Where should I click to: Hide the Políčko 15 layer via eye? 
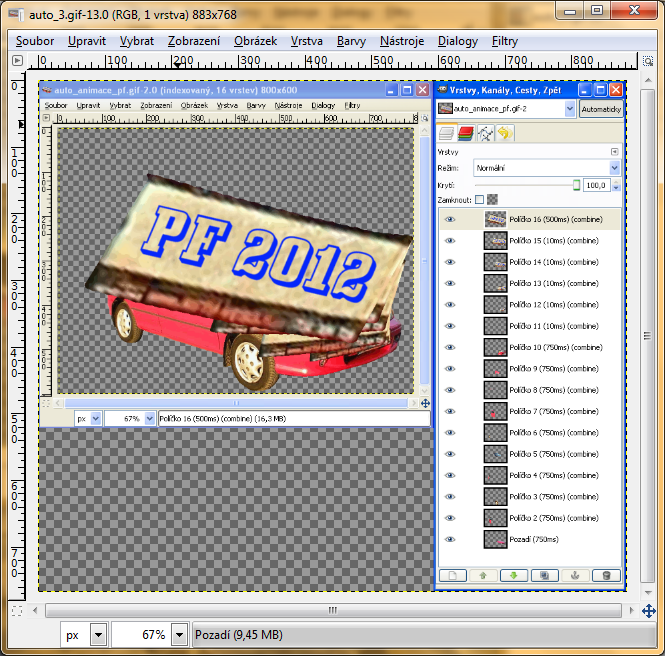pyautogui.click(x=450, y=240)
